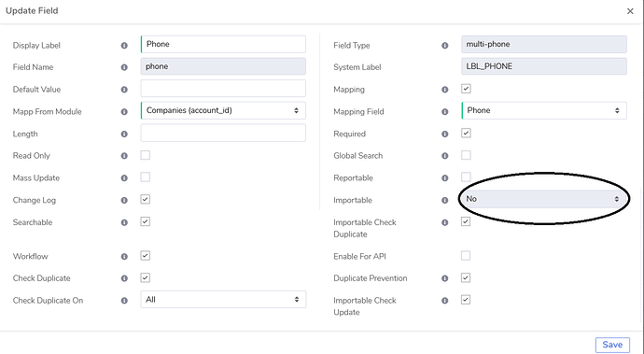Click info icon beside Importable Check Duplicate
Screen dimensions: 644x354
(445, 222)
